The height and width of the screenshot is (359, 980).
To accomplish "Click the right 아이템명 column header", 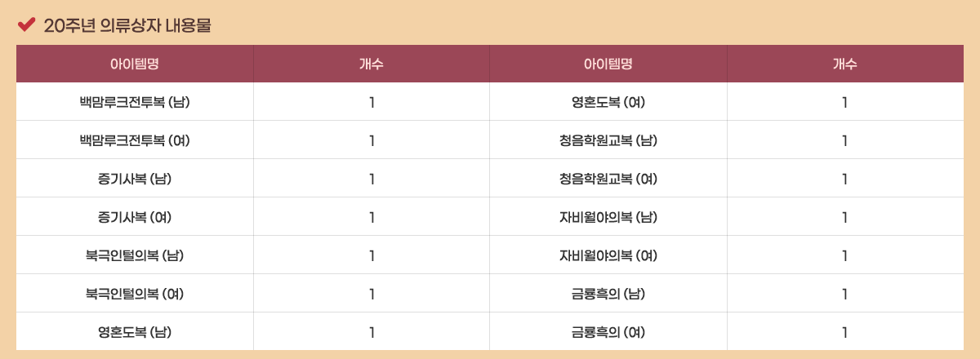I will tap(608, 64).
